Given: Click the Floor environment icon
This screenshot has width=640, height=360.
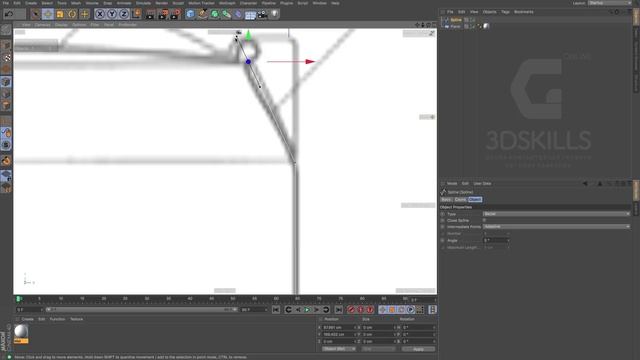Looking at the screenshot, I should [250, 14].
